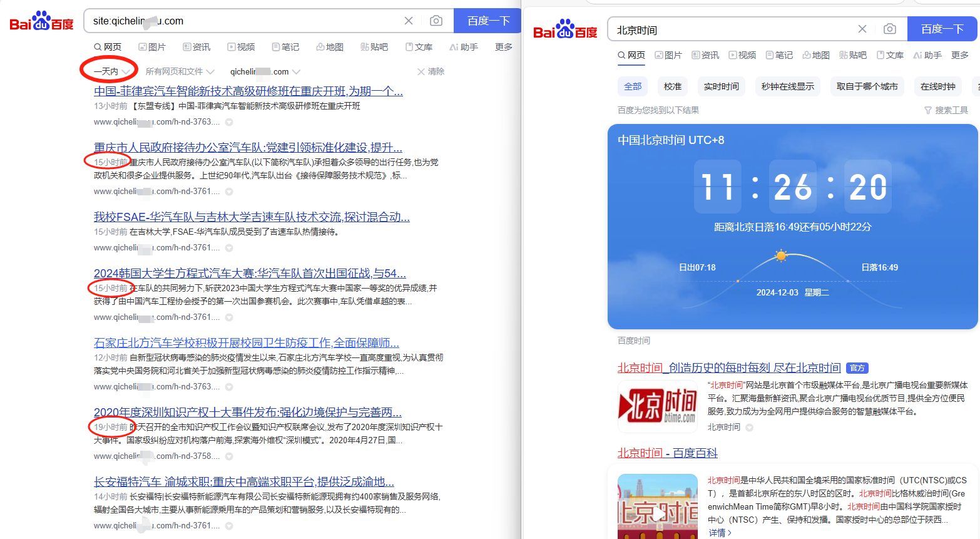Open 中国-菲律宾汽车智能新技术 result link
This screenshot has height=539, width=980.
pyautogui.click(x=248, y=91)
